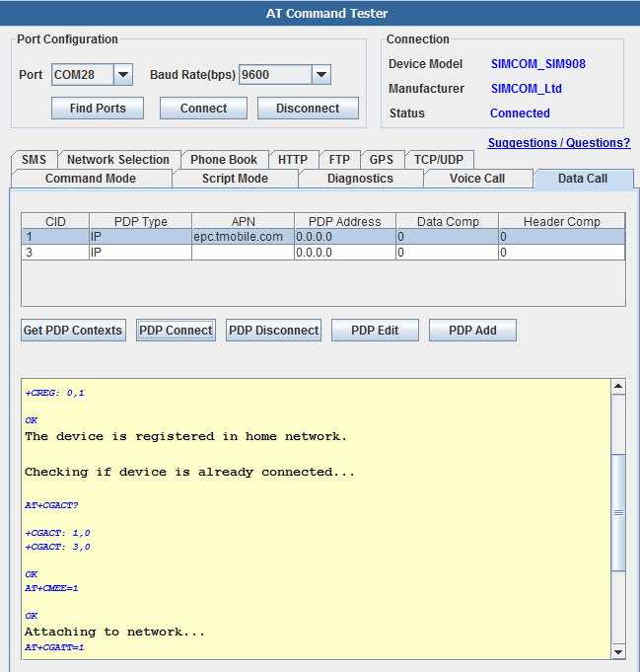640x672 pixels.
Task: Click the log scrollbar thumb
Action: 618,512
